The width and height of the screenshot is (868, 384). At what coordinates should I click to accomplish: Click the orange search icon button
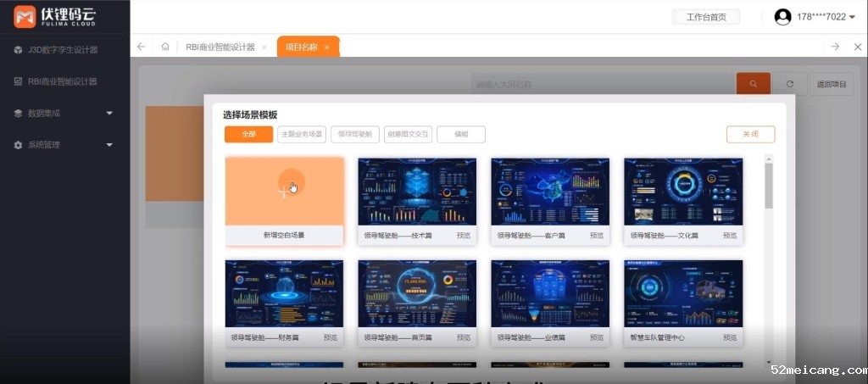tap(753, 83)
